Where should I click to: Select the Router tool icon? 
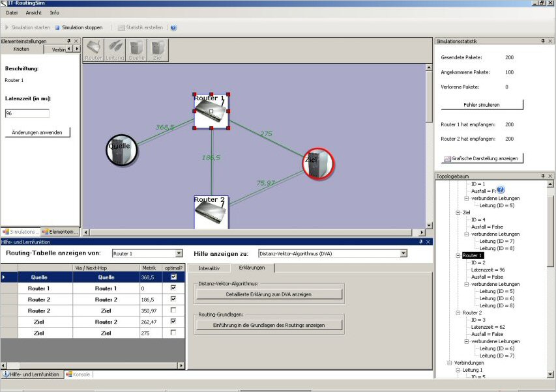[94, 49]
